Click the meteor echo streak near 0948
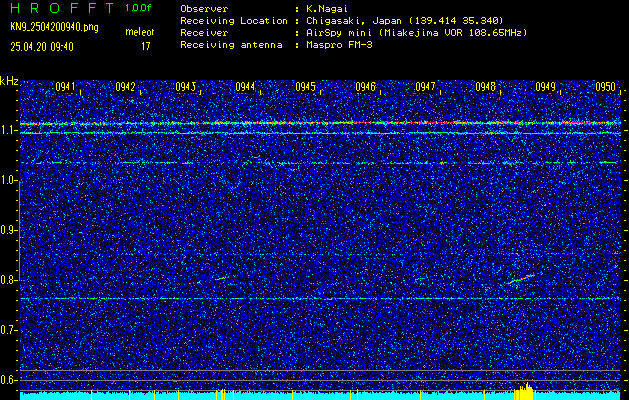Screen dimensions: 629x400 [521, 279]
